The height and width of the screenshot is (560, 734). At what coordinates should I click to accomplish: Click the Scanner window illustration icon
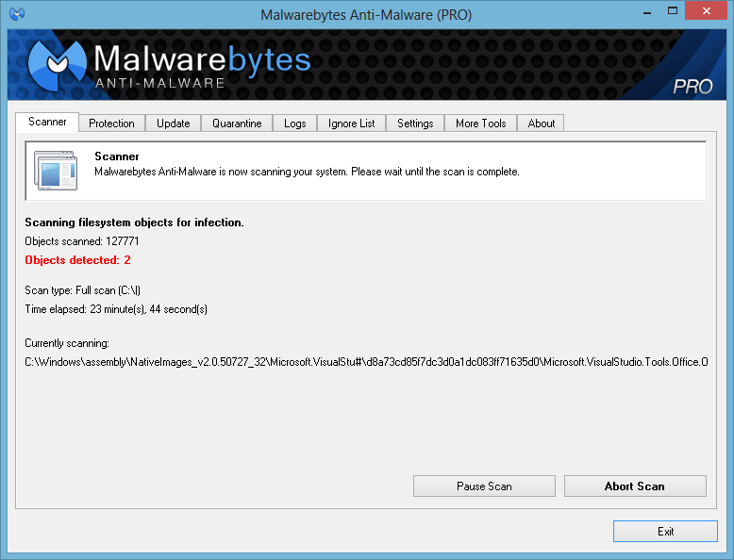[x=56, y=171]
